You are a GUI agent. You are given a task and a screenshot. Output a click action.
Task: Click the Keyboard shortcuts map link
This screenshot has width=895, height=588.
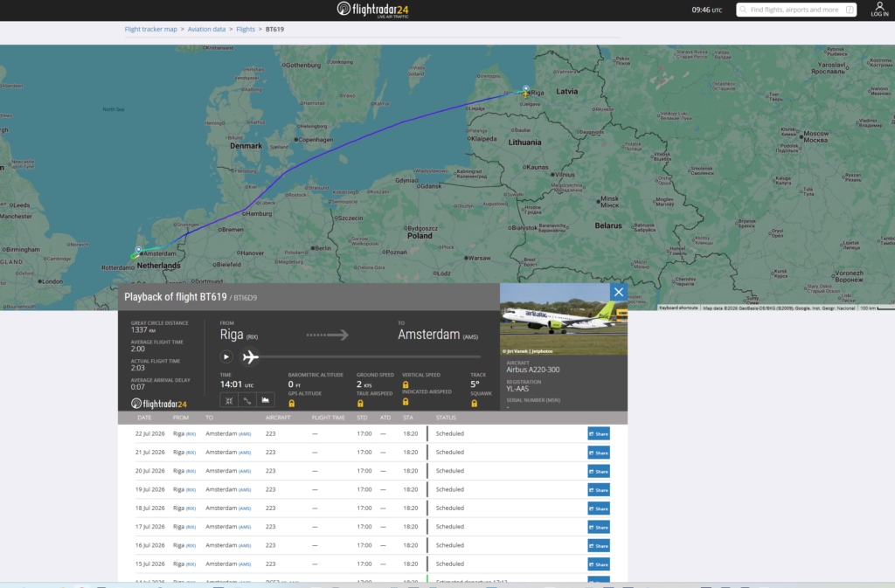coord(678,308)
